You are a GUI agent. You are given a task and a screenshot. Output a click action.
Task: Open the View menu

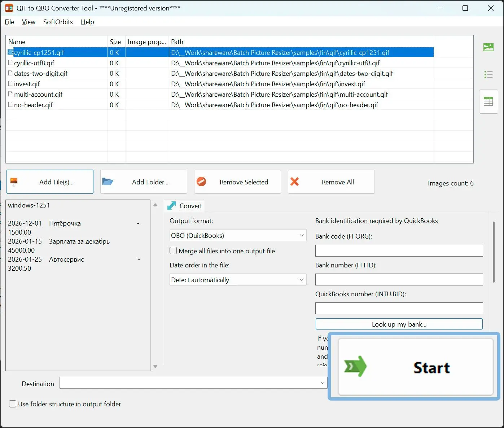tap(29, 22)
